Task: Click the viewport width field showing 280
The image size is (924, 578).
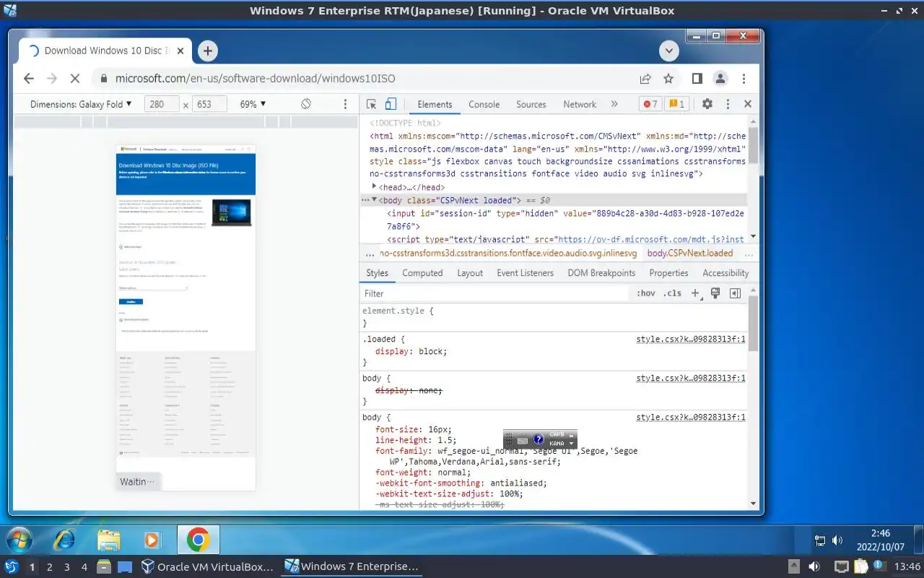Action: pos(162,104)
